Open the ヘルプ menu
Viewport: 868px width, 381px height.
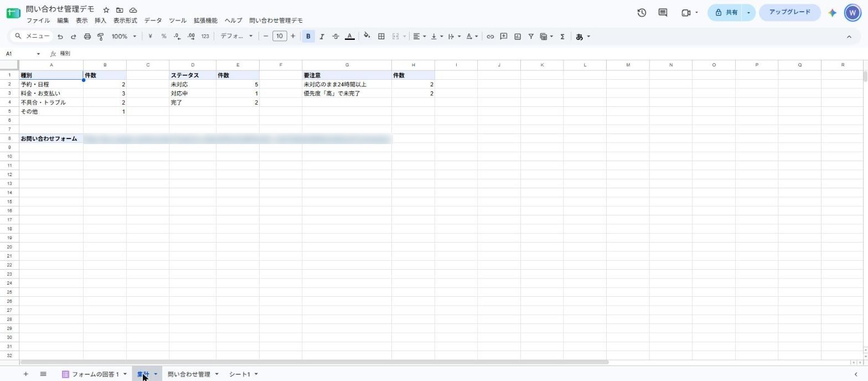[233, 20]
